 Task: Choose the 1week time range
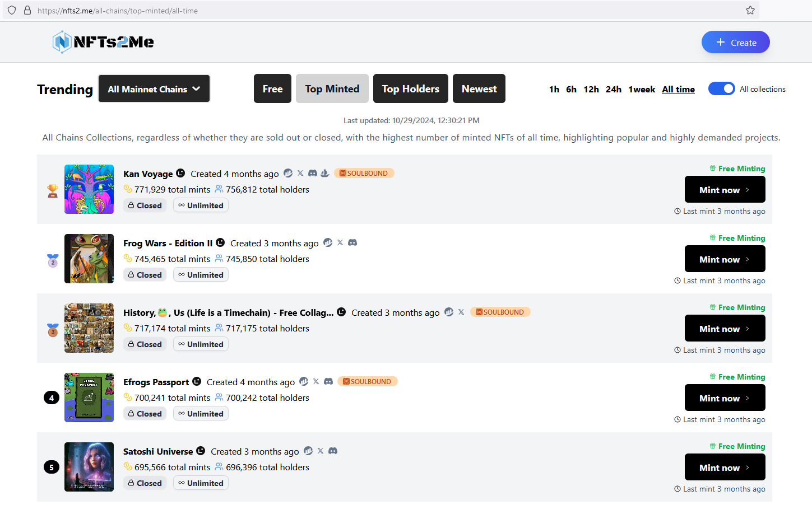coord(642,90)
